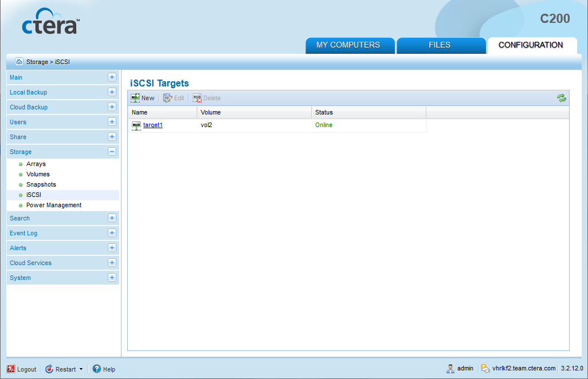Select iSCSI in the Storage menu
Viewport: 588px width, 379px height.
coord(34,195)
